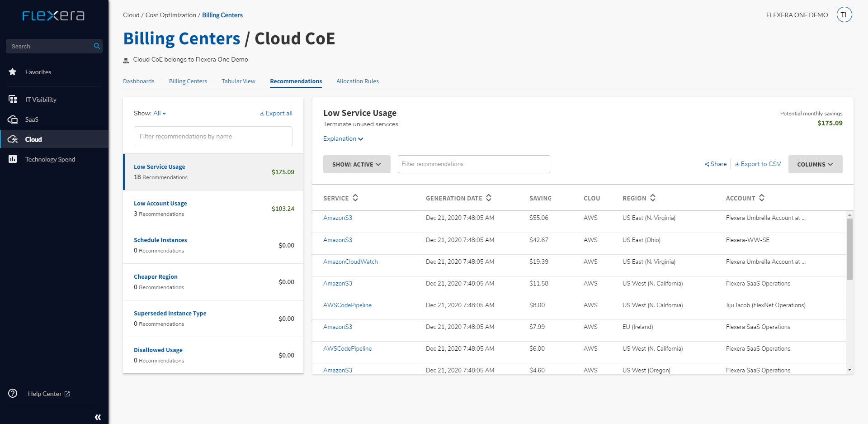Click the Filter recommendations by name field

(213, 136)
